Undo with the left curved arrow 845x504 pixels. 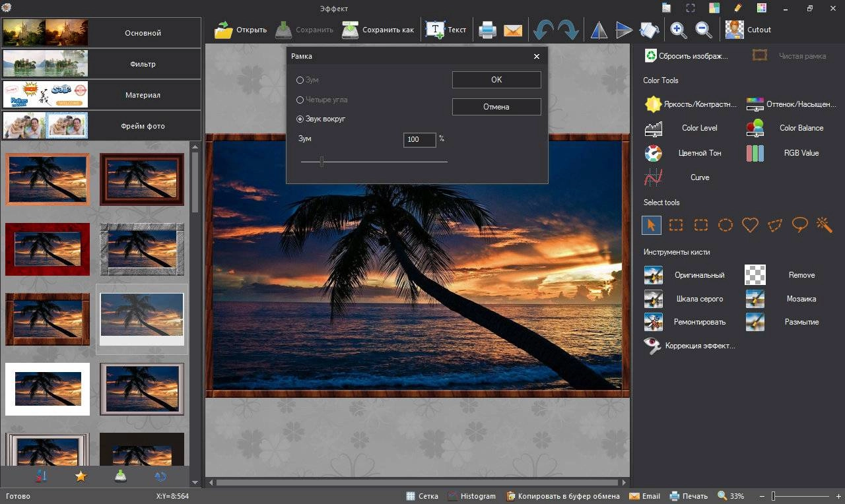point(543,30)
